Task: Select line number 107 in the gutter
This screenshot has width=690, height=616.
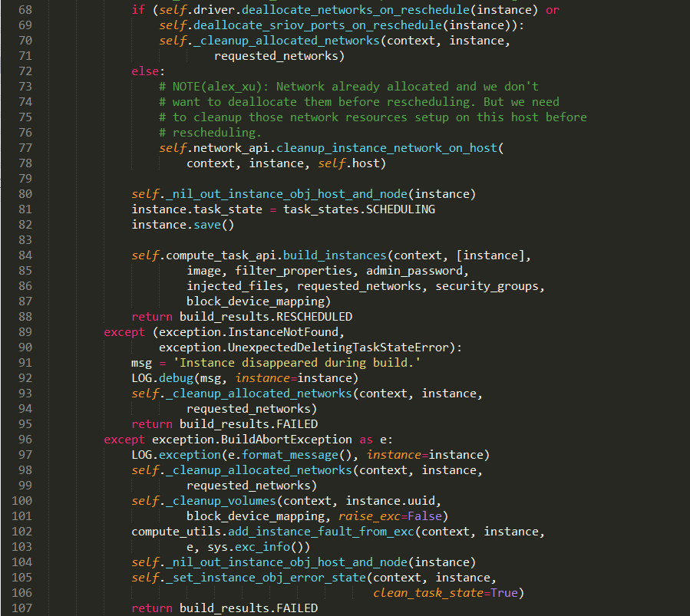Action: (x=22, y=608)
